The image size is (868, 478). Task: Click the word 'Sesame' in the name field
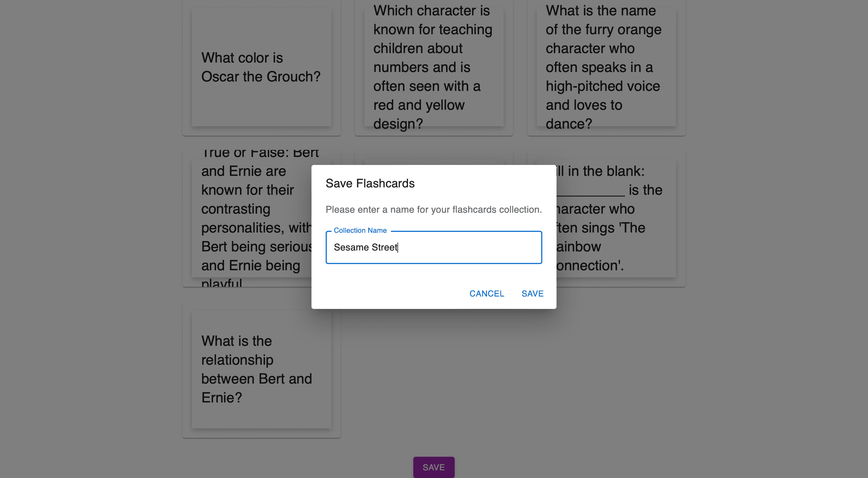pyautogui.click(x=351, y=247)
